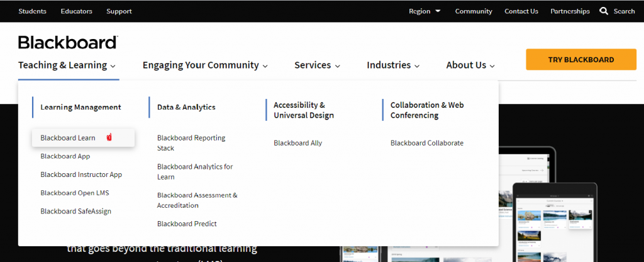The width and height of the screenshot is (644, 262).
Task: Click Collaboration & Web Conferencing heading
Action: 427,110
